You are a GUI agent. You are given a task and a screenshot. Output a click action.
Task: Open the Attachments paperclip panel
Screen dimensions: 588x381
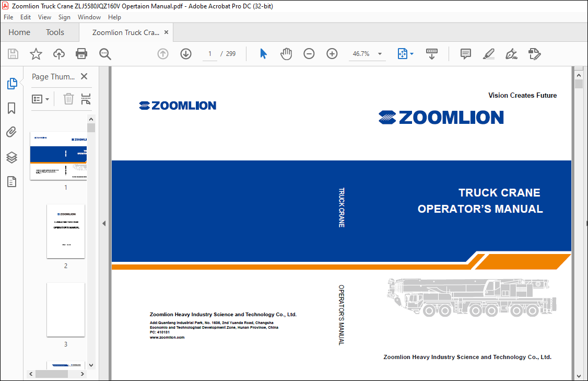(x=11, y=132)
